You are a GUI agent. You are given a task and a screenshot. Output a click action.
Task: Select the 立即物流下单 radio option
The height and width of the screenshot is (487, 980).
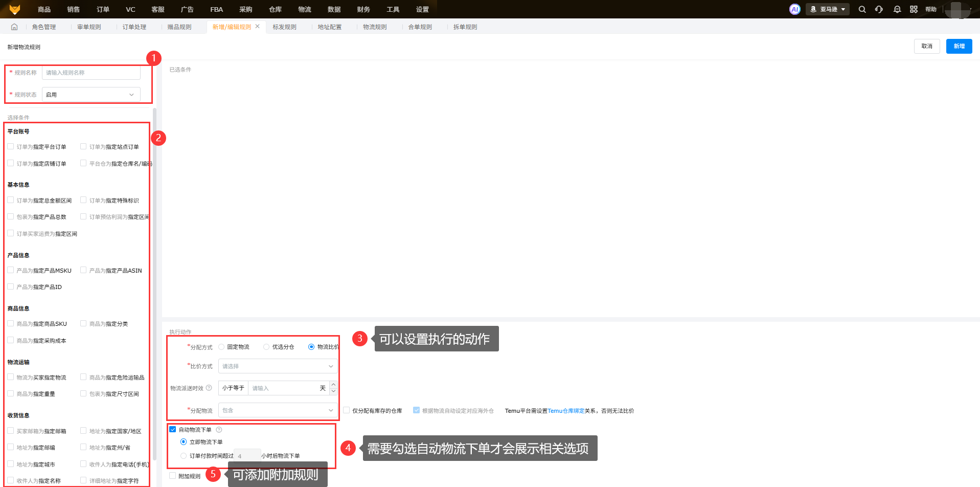pos(184,442)
